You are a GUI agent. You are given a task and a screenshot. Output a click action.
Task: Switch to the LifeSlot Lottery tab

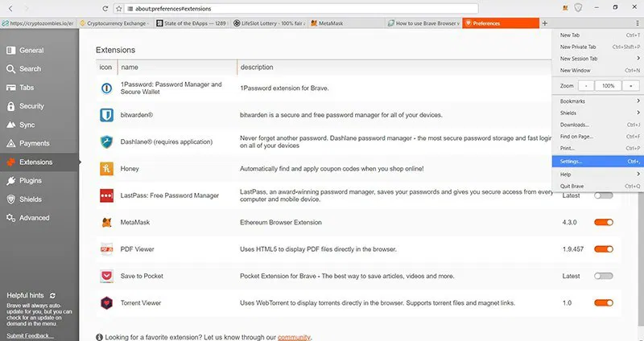click(x=270, y=23)
